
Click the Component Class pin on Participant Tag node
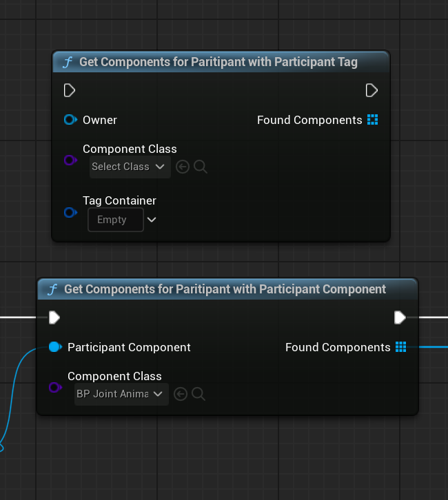click(x=70, y=160)
